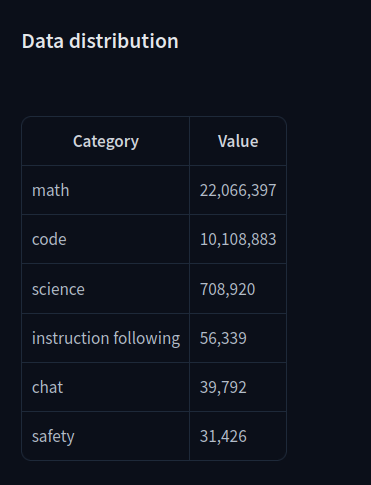
Task: Select the instruction following cell
Action: (106, 338)
